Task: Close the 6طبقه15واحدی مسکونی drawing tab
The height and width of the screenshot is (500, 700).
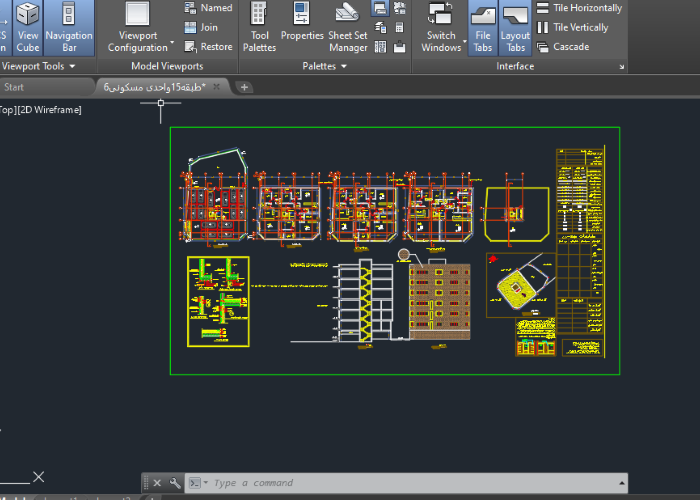Action: tap(217, 87)
